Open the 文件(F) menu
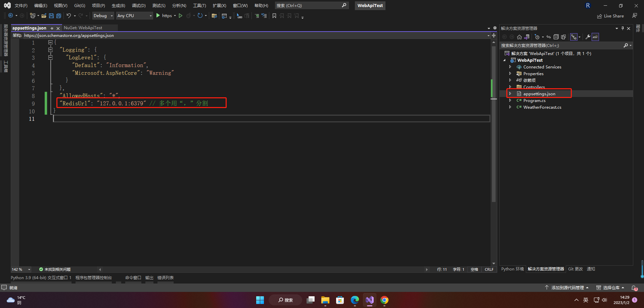Viewport: 644px width, 308px height. (21, 6)
